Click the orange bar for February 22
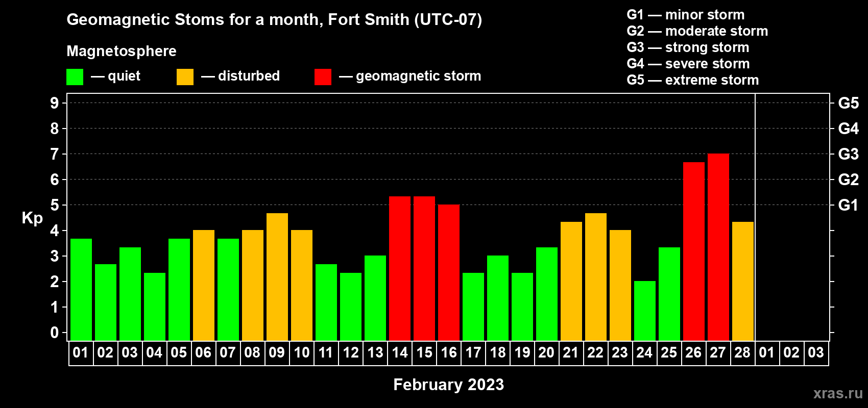The image size is (868, 408). point(596,277)
